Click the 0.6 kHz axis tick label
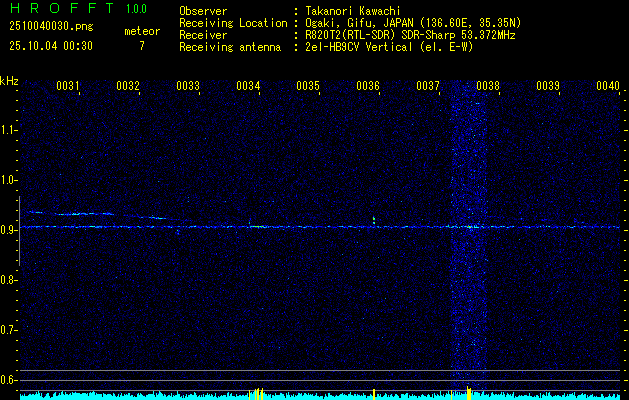 [9, 380]
